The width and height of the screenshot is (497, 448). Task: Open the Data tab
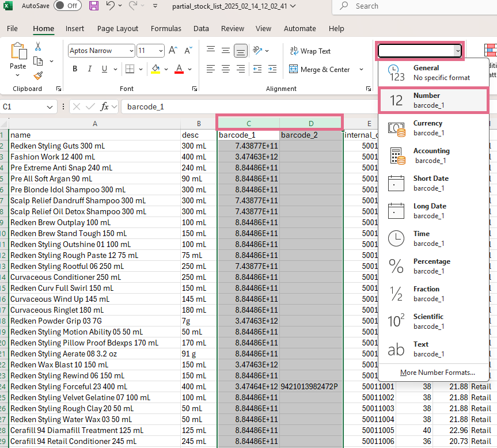point(201,29)
